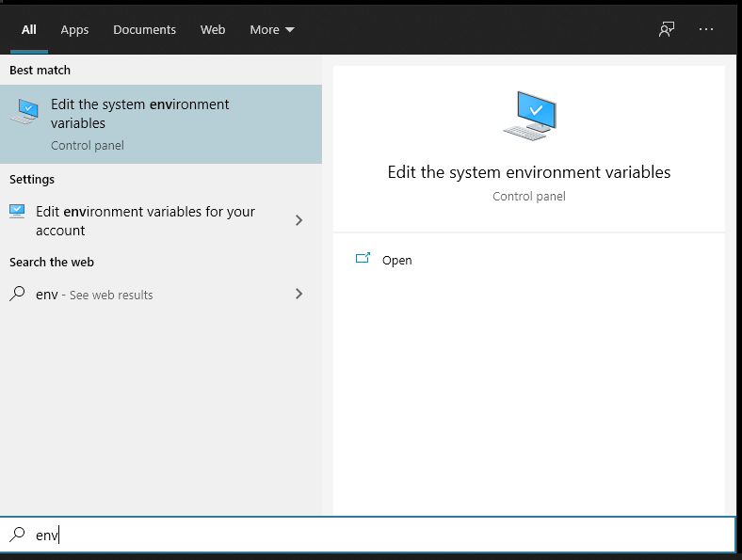742x560 pixels.
Task: Click the magnifier icon in the search box
Action: tap(17, 535)
